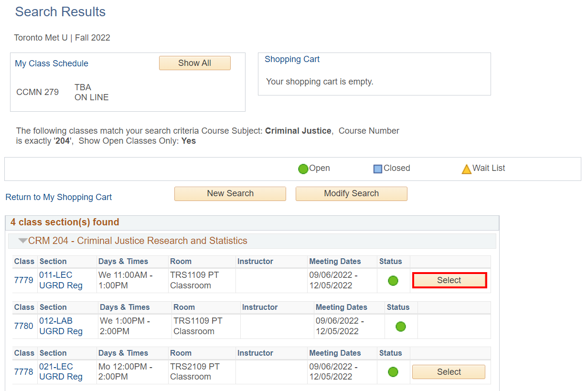Open class number 7779 link

click(24, 280)
